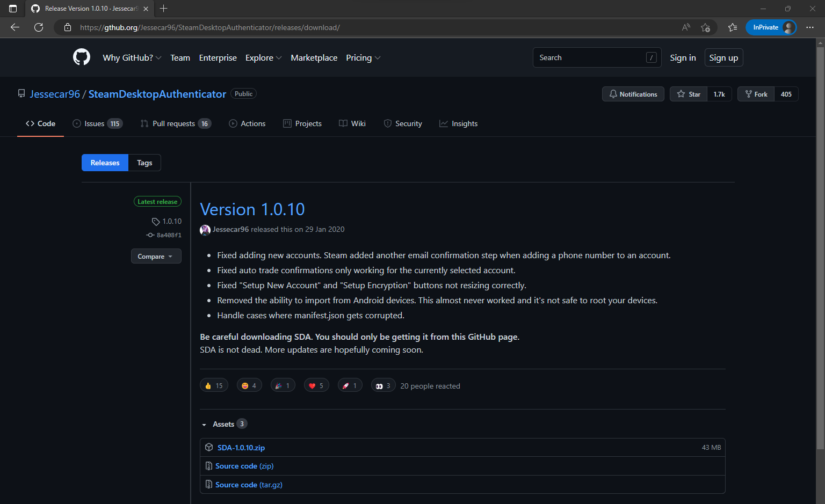This screenshot has height=504, width=825.
Task: Switch to the Security tab
Action: coord(403,123)
